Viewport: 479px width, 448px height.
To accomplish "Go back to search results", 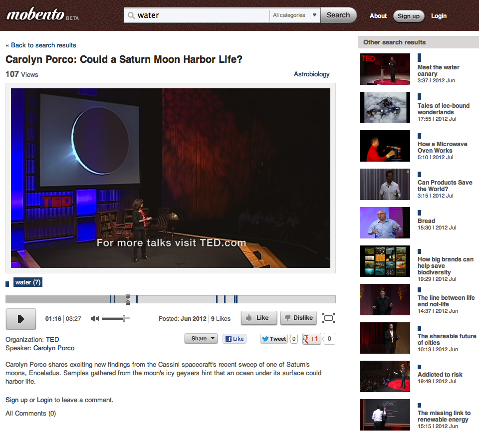I will [x=41, y=45].
